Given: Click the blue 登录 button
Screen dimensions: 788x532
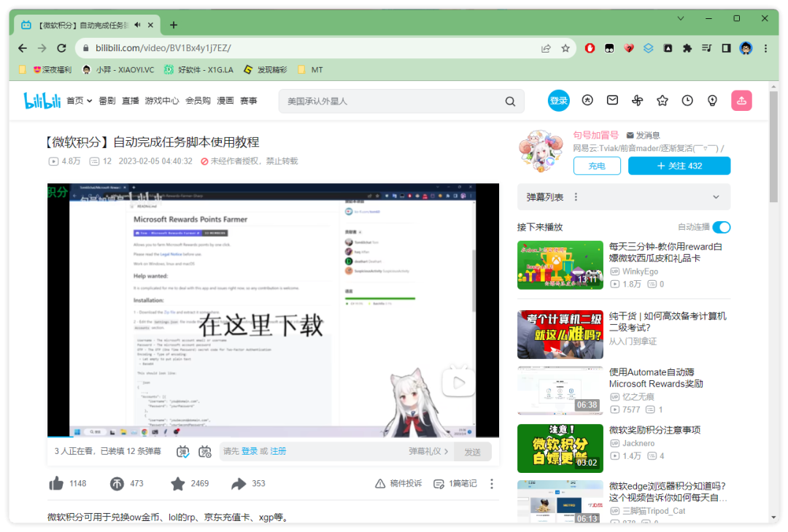Looking at the screenshot, I should coord(558,101).
